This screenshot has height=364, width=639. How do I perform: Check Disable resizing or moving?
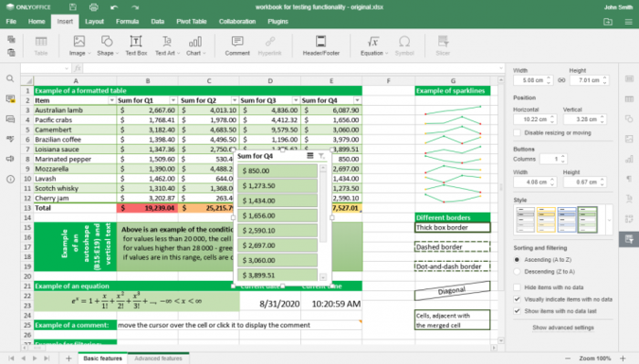tap(518, 132)
